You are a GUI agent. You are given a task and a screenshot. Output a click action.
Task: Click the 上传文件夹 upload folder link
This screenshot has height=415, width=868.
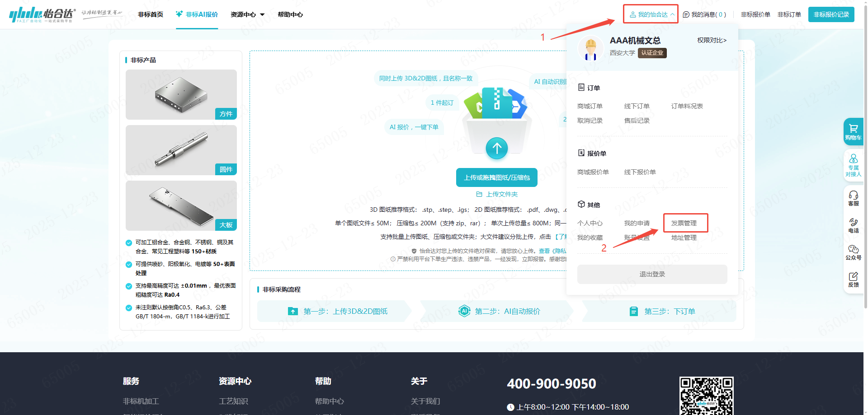(497, 194)
